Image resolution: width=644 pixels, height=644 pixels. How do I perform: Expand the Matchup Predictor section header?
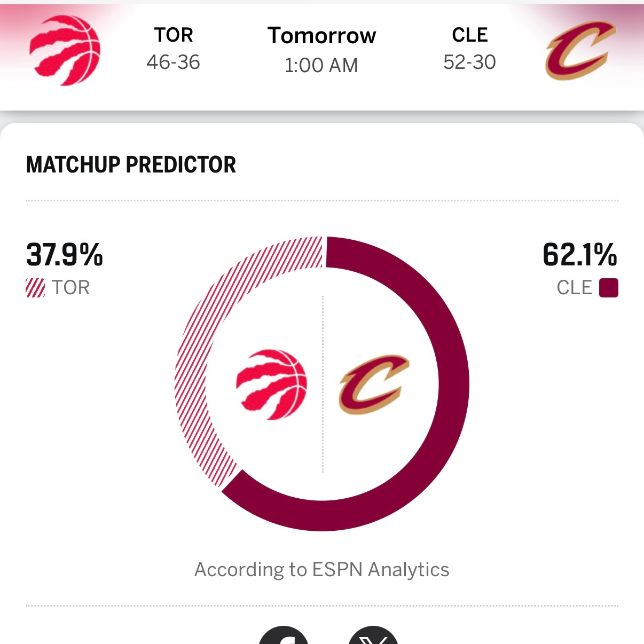(x=131, y=164)
